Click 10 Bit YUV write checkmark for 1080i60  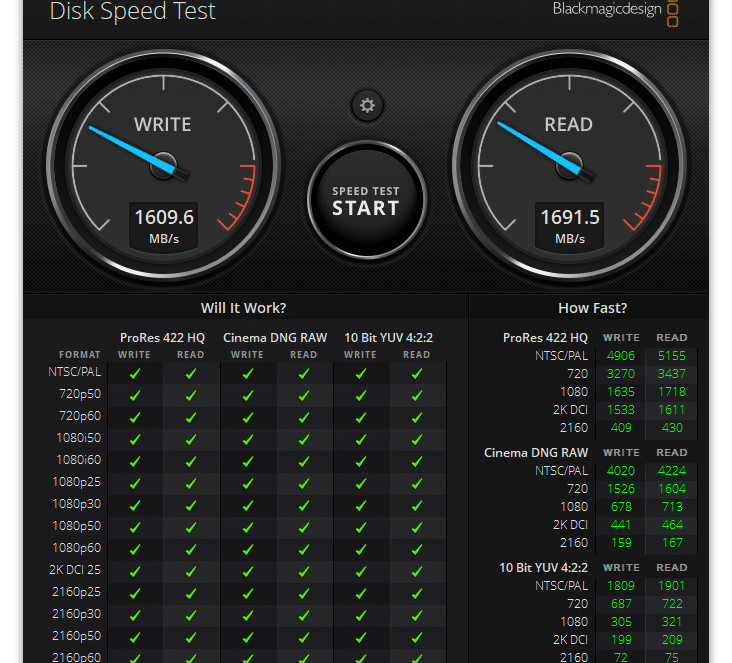click(361, 461)
